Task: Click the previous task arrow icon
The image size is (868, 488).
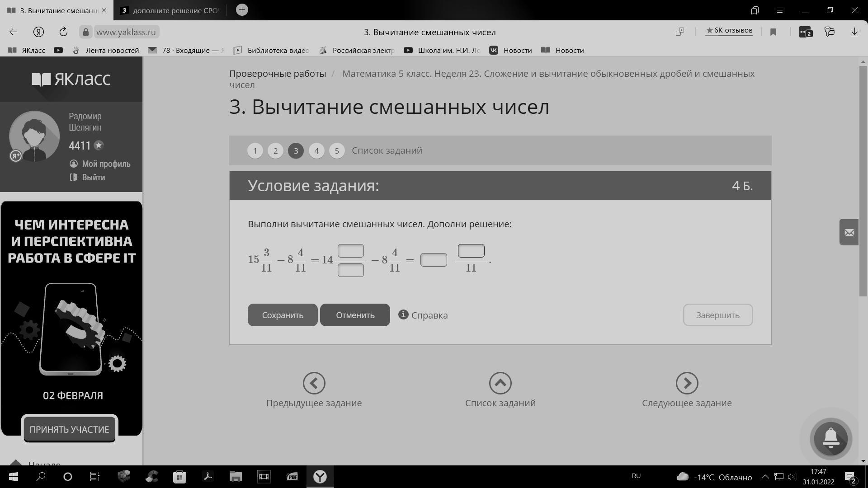Action: click(x=314, y=383)
